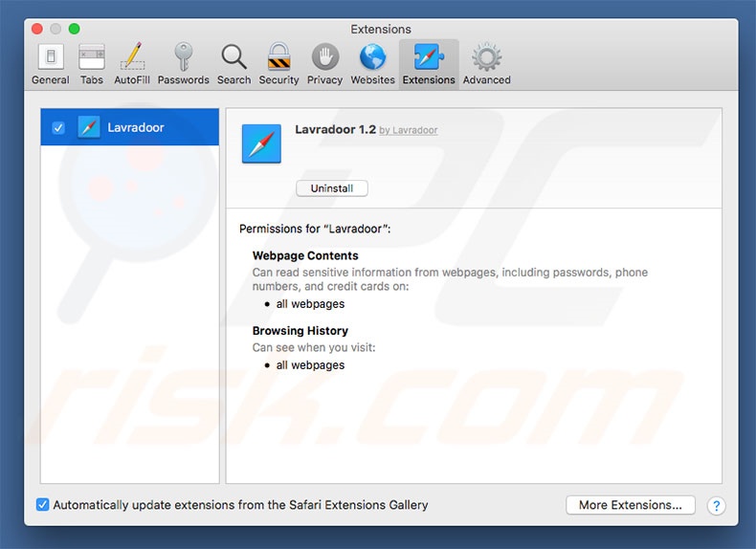Open the Search magnifier preferences
Viewport: 756px width, 549px height.
click(233, 64)
